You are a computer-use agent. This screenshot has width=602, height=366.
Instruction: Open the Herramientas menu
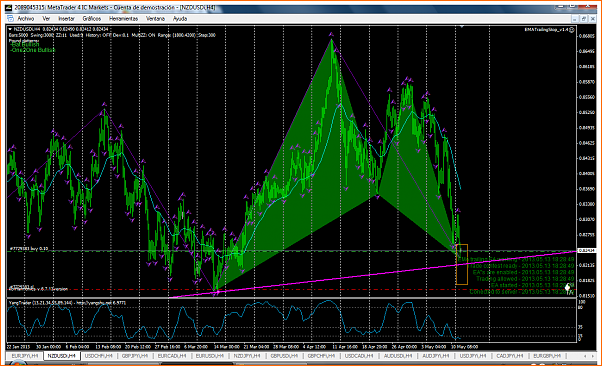click(x=123, y=18)
